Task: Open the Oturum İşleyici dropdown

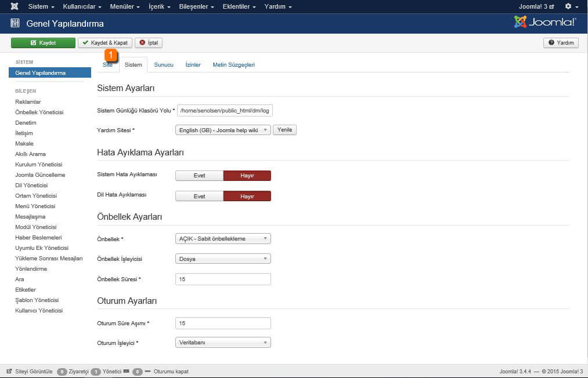Action: pyautogui.click(x=223, y=343)
